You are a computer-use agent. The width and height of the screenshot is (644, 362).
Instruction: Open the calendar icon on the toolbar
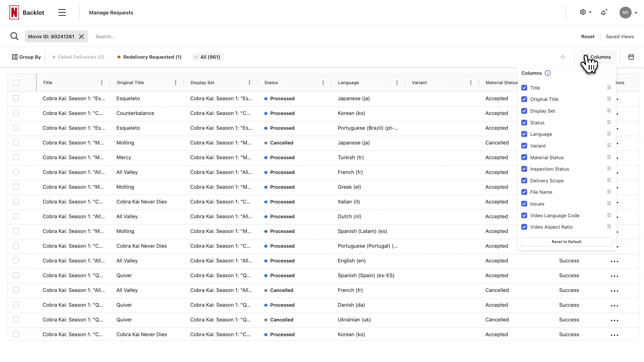pos(631,57)
